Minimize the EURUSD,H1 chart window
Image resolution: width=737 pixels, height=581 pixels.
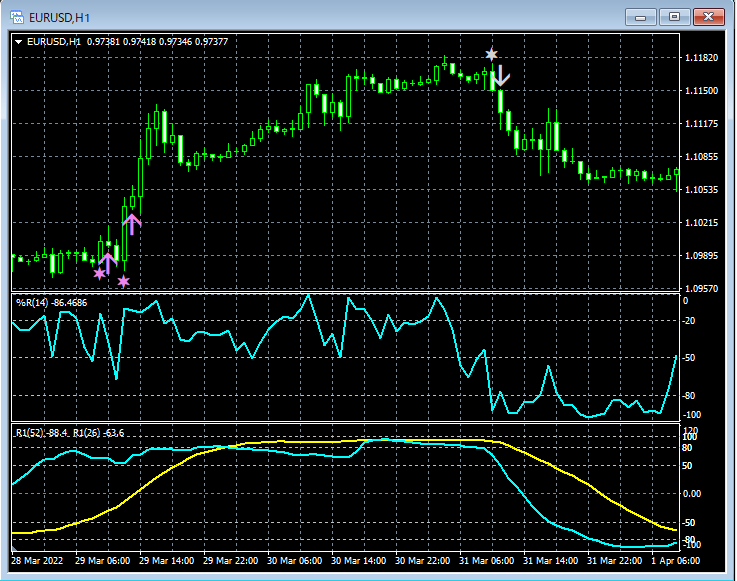[641, 16]
